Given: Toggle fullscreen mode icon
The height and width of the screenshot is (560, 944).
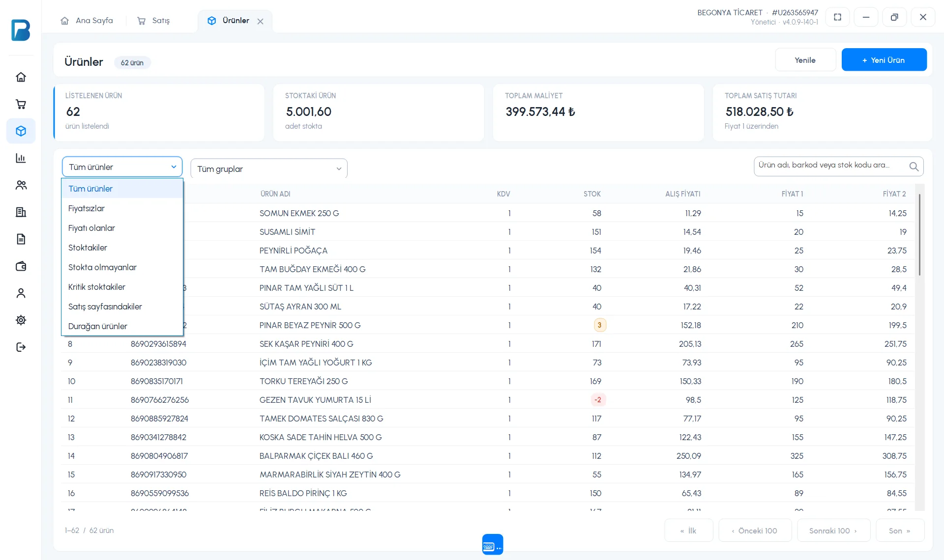Looking at the screenshot, I should [x=838, y=17].
